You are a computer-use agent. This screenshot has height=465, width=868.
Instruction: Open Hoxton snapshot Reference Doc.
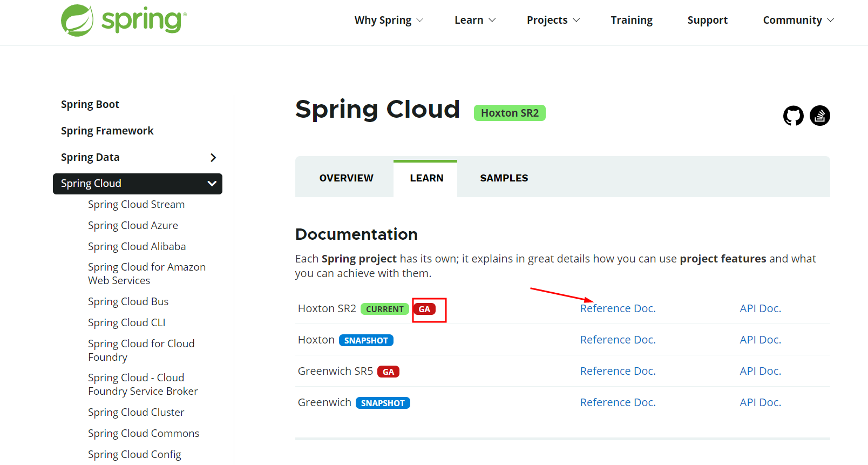pyautogui.click(x=618, y=340)
